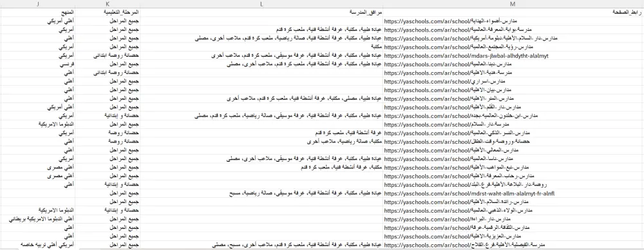Select the facilities cell ending with 'مسبح، مصلى'
This screenshot has height=250, width=644.
261,245
